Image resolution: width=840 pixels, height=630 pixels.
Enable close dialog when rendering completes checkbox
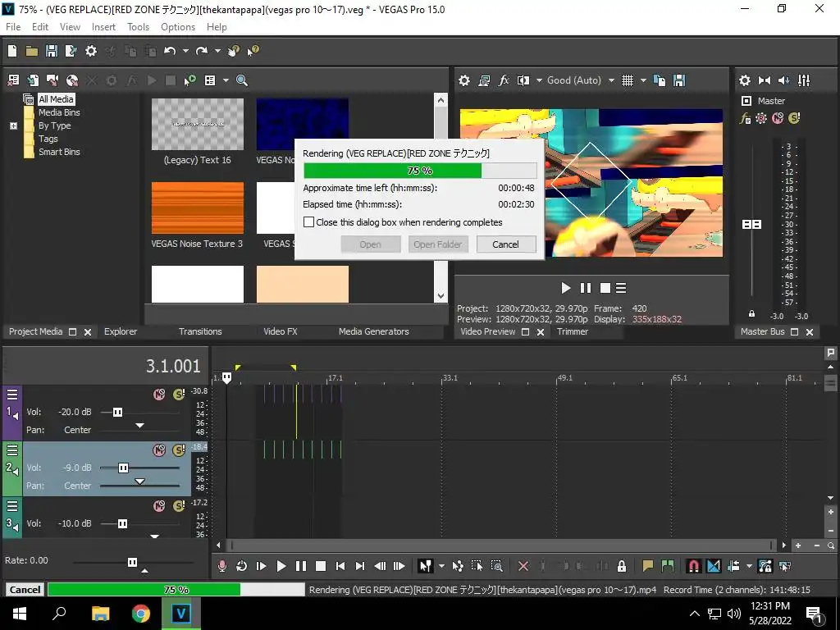pyautogui.click(x=308, y=221)
